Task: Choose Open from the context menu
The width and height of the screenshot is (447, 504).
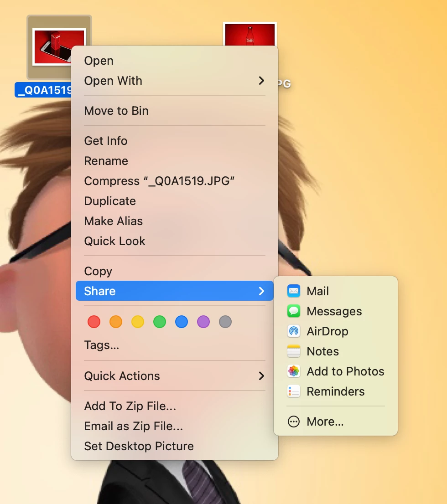Action: 174,61
